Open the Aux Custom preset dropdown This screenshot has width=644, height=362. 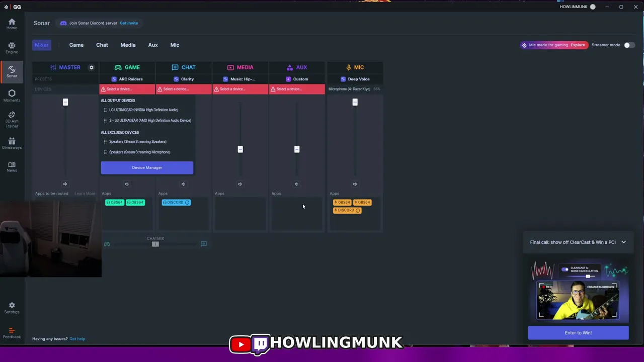(297, 79)
